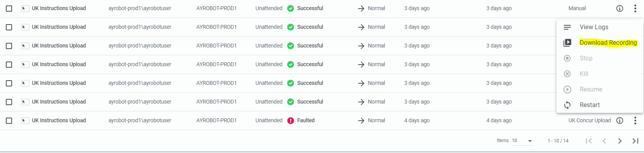Click Normal priority arrow in second row
Image resolution: width=644 pixels, height=153 pixels.
click(361, 27)
